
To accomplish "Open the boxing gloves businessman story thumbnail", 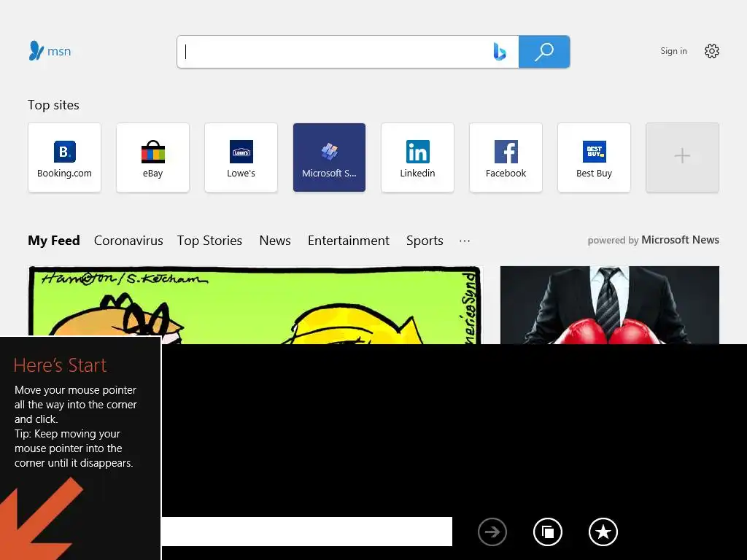I will pos(610,305).
